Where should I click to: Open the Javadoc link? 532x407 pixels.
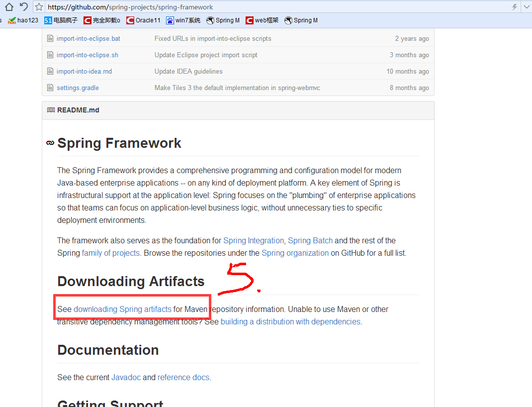126,378
